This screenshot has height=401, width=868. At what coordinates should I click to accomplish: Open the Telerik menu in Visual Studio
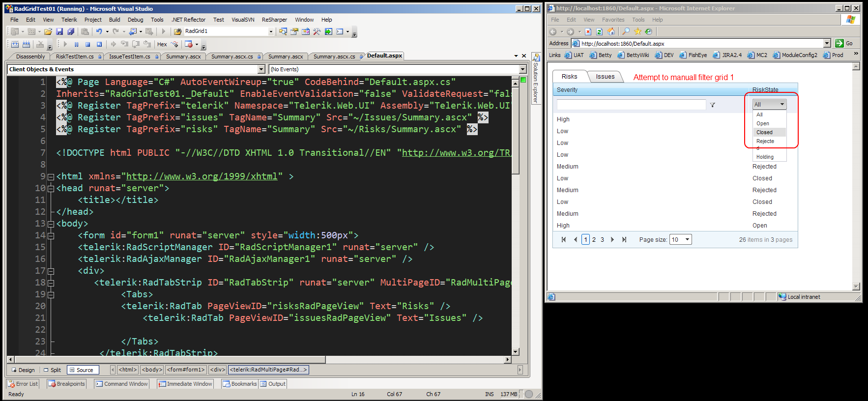tap(69, 20)
